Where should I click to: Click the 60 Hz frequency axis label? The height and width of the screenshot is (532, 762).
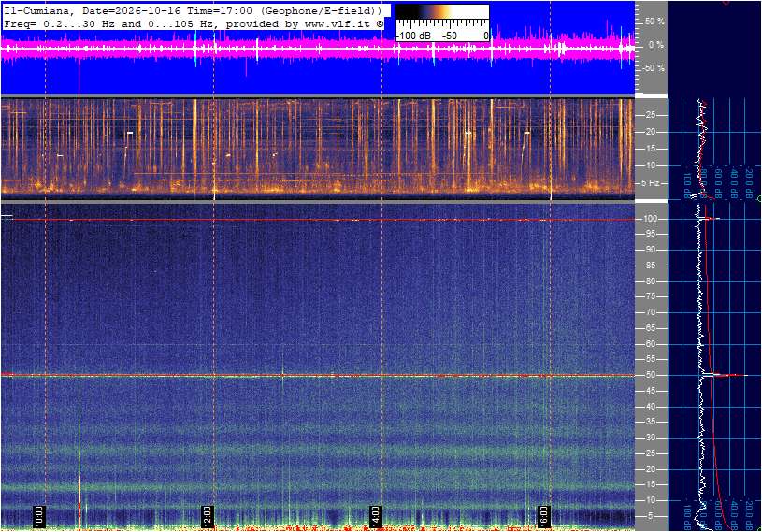(650, 344)
